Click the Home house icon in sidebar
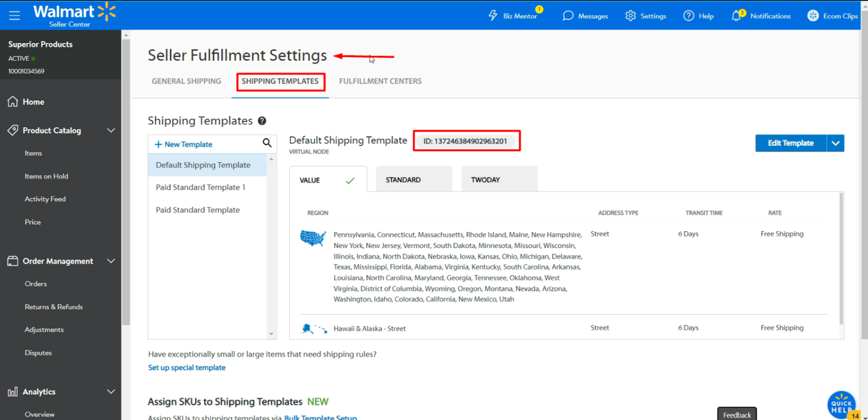Image resolution: width=868 pixels, height=420 pixels. [x=13, y=101]
